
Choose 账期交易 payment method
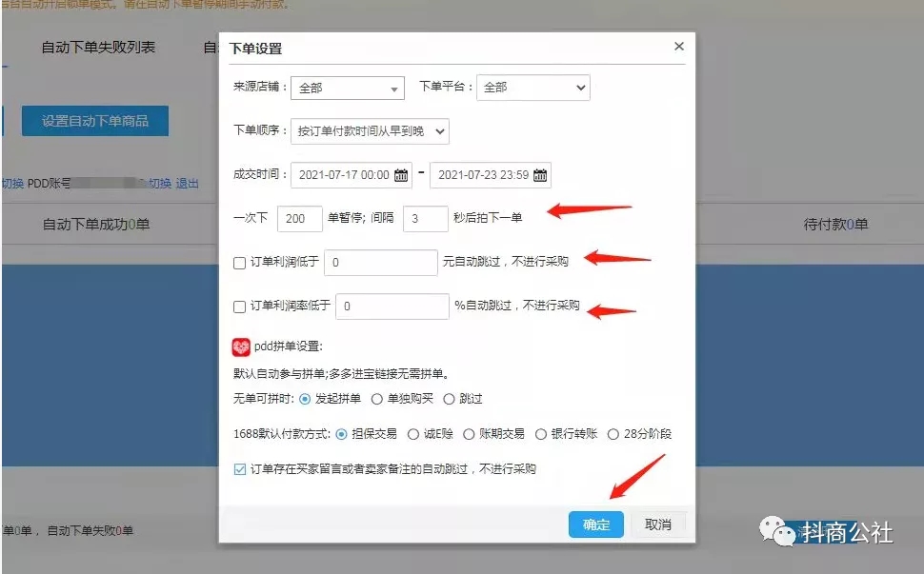pyautogui.click(x=469, y=434)
